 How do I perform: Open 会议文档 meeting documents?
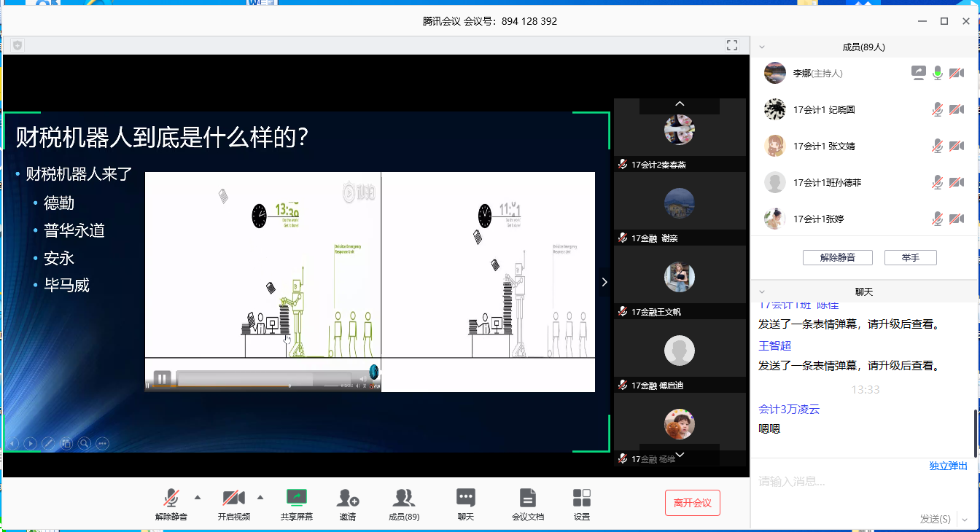coord(527,498)
